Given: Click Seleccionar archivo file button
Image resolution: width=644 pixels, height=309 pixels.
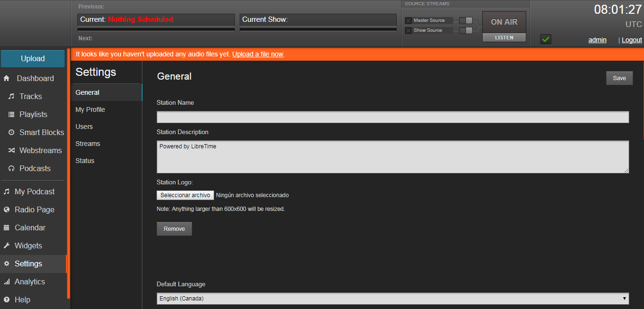Looking at the screenshot, I should (185, 195).
